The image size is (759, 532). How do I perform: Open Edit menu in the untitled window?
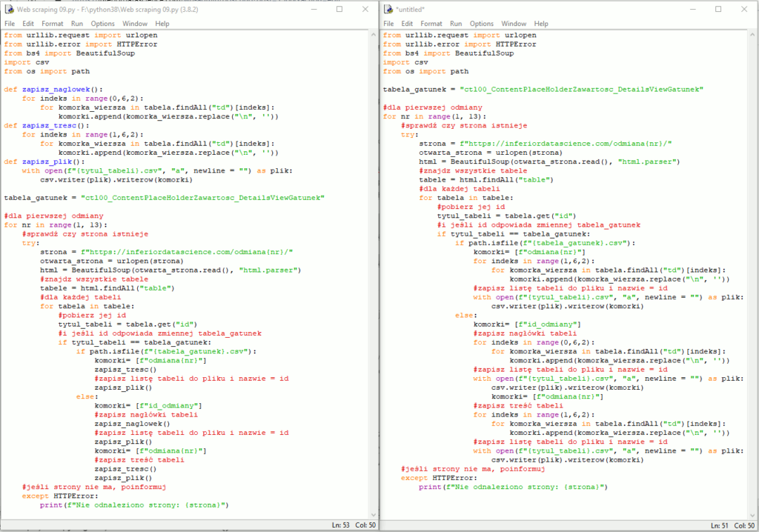click(408, 24)
